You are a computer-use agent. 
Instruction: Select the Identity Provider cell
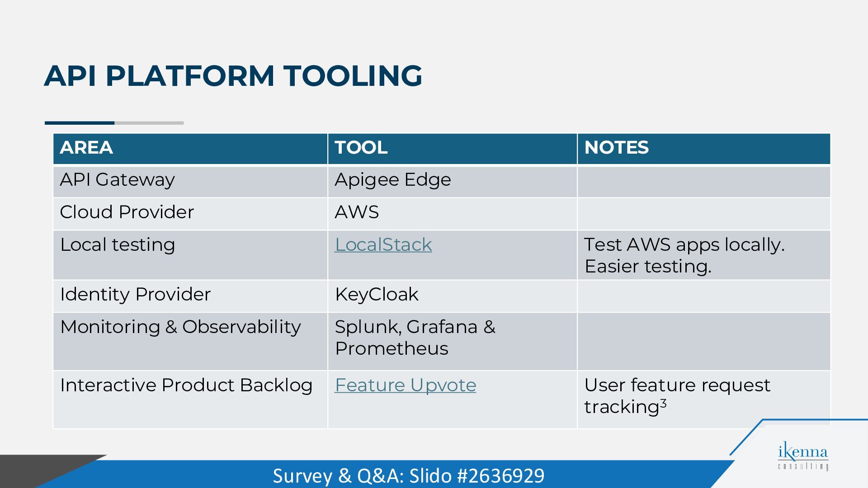point(190,296)
